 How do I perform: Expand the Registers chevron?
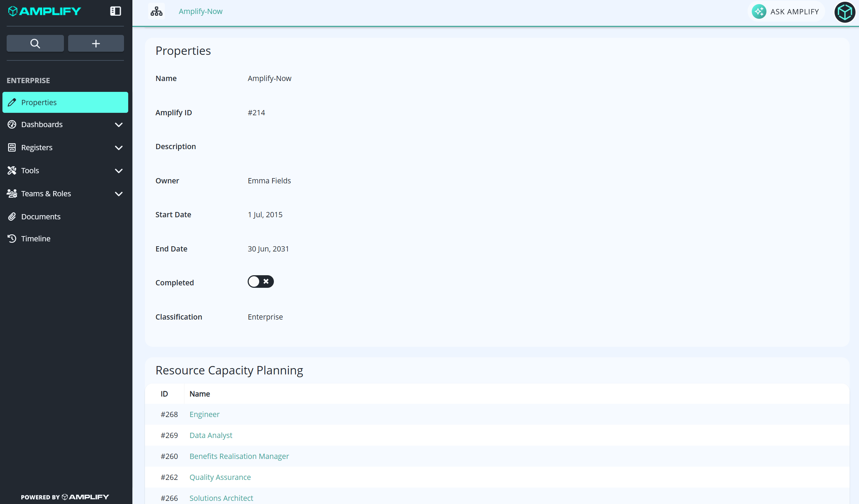click(119, 148)
